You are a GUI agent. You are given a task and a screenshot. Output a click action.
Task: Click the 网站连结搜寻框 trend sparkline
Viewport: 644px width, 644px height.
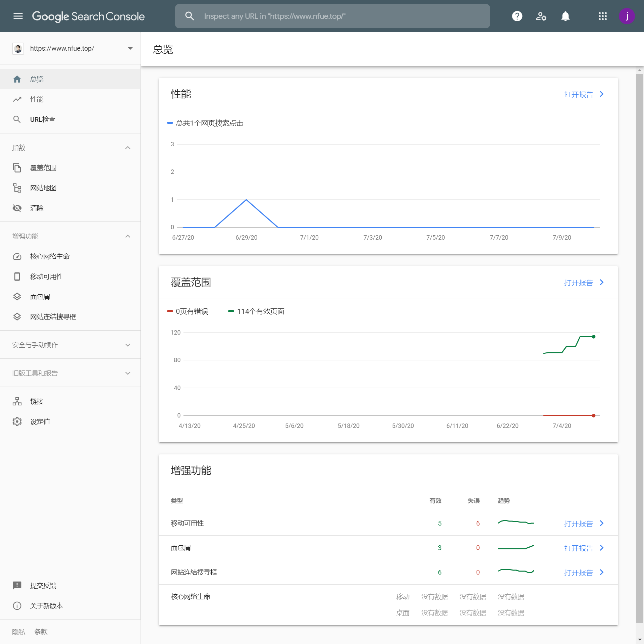click(x=516, y=571)
